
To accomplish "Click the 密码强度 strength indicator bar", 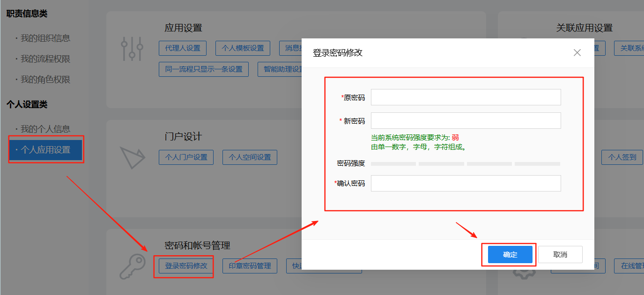I will coord(466,164).
